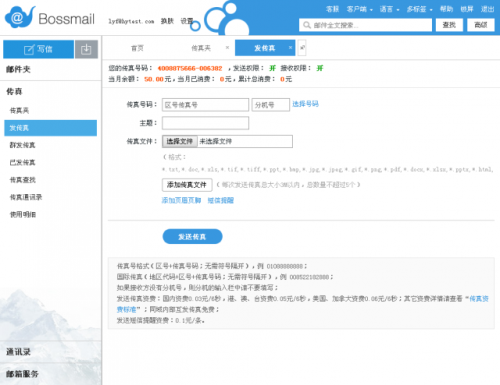
Task: Click the receive mail download icon button
Action: [x=86, y=49]
